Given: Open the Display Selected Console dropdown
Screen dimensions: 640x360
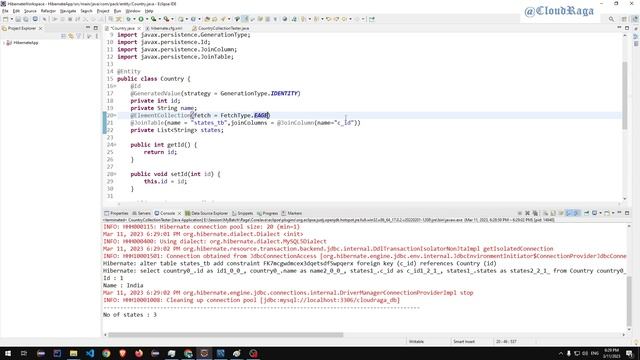Looking at the screenshot, I should pyautogui.click(x=600, y=213).
